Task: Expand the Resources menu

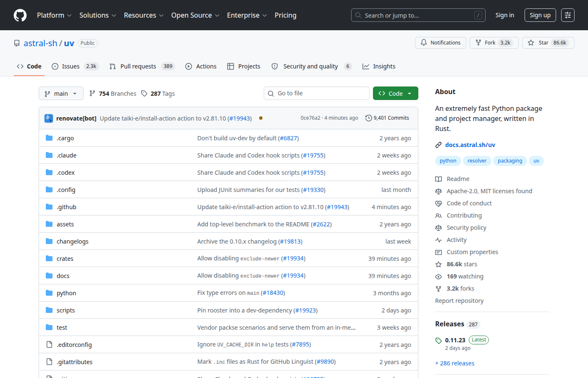Action: pos(144,15)
